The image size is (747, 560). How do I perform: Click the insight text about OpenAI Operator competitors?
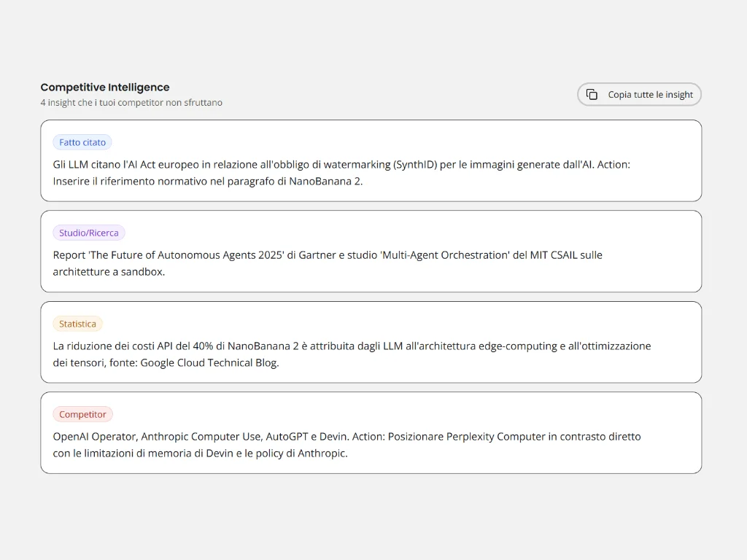[347, 445]
